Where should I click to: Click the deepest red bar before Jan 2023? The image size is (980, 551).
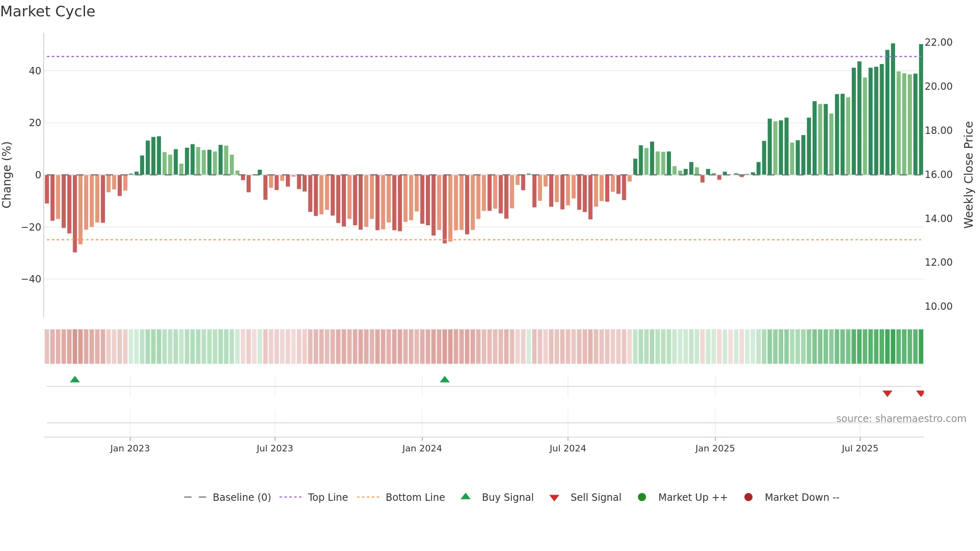click(75, 213)
